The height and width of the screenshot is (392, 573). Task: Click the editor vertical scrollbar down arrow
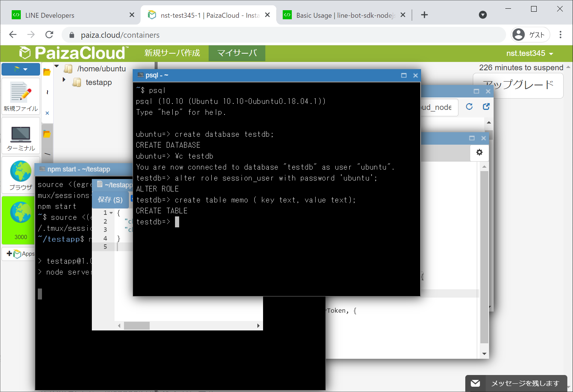coord(484,354)
